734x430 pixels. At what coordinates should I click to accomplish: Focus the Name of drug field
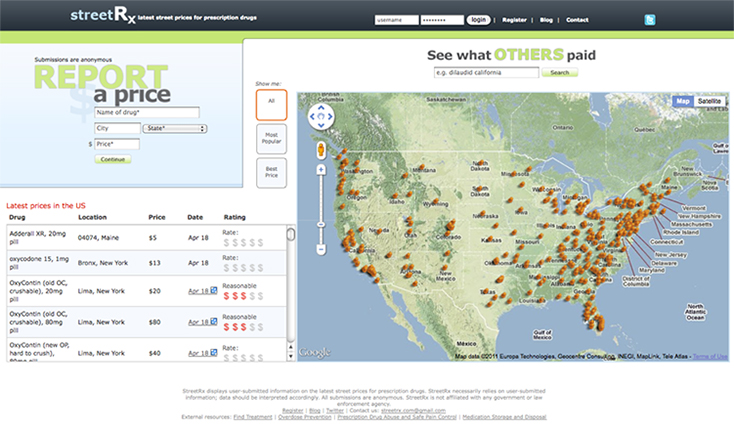coord(147,112)
